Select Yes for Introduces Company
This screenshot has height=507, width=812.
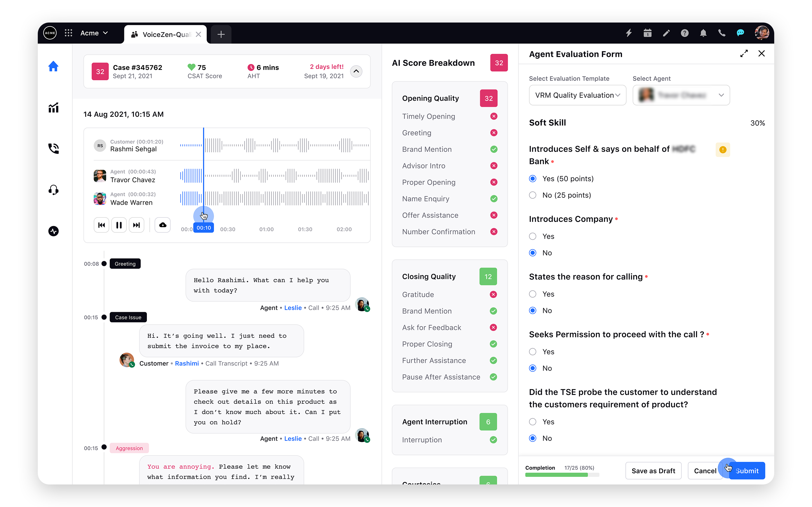click(533, 236)
